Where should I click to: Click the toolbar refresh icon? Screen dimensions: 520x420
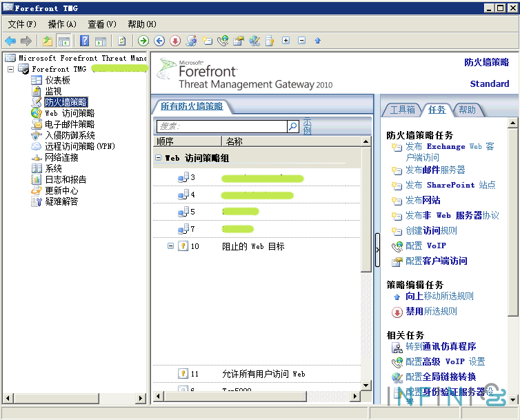click(122, 41)
